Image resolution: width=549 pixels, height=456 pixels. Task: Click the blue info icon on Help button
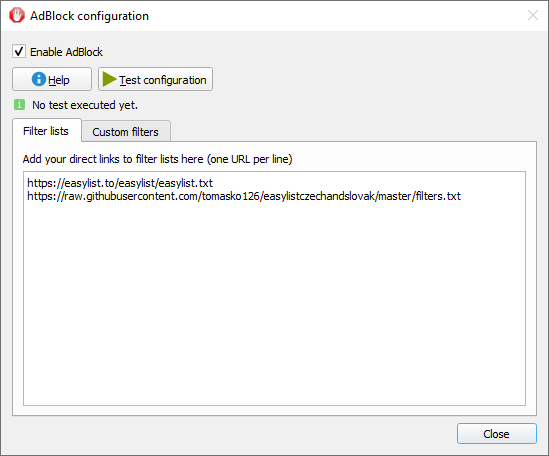click(39, 79)
